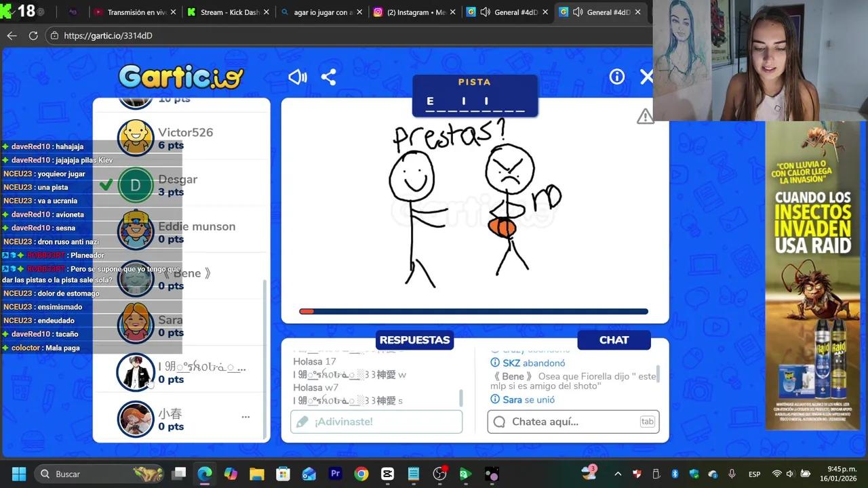Click the anime avatar above 小春
This screenshot has height=488, width=868.
(136, 372)
